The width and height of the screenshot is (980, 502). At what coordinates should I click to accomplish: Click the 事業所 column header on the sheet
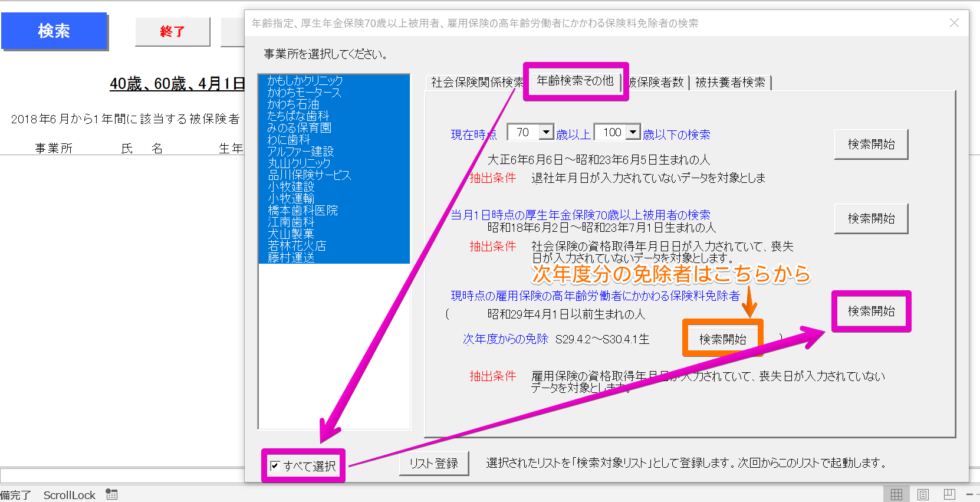pos(54,148)
